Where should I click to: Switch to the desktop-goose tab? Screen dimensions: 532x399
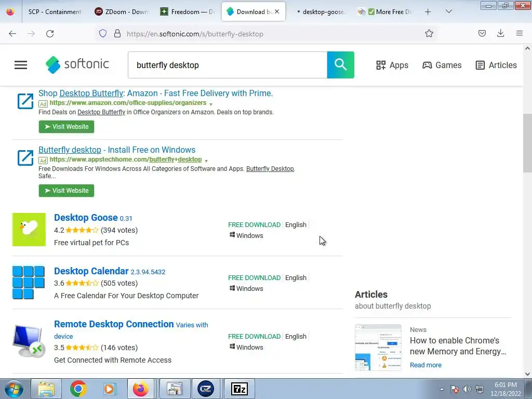click(x=321, y=12)
